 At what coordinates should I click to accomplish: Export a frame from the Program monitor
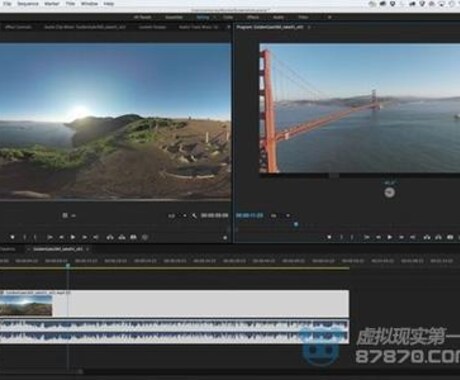click(x=450, y=237)
